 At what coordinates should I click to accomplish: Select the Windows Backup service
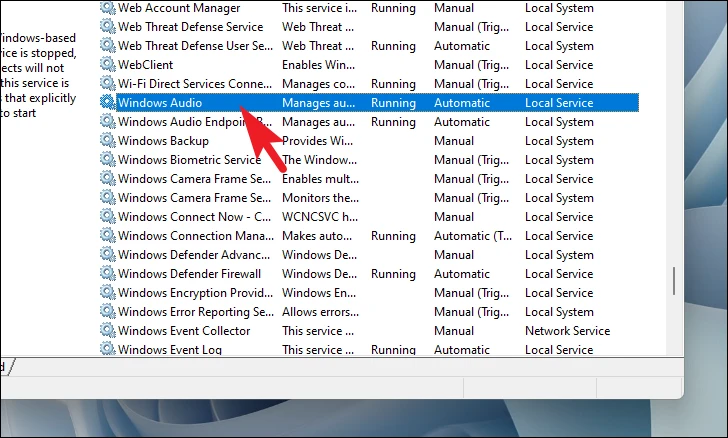tap(163, 141)
